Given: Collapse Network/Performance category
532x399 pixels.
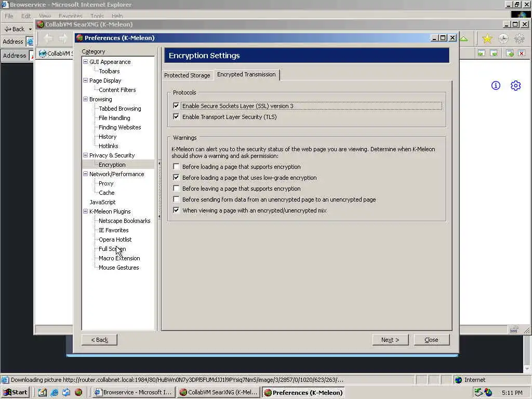Looking at the screenshot, I should point(86,174).
